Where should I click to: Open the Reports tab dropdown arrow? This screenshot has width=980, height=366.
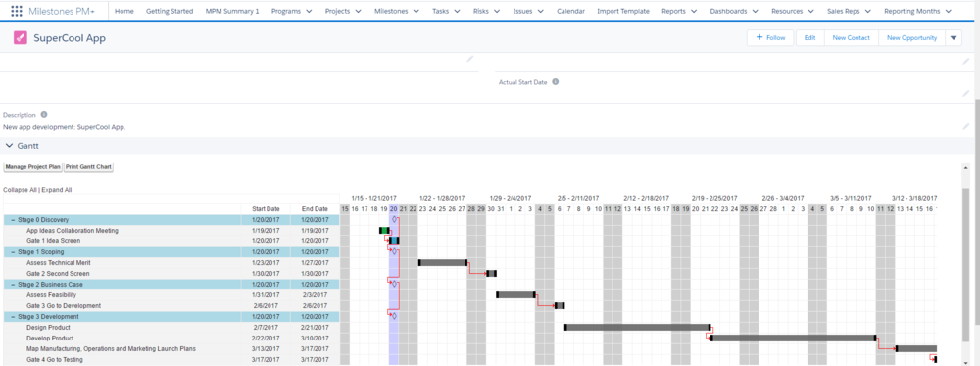click(x=694, y=11)
